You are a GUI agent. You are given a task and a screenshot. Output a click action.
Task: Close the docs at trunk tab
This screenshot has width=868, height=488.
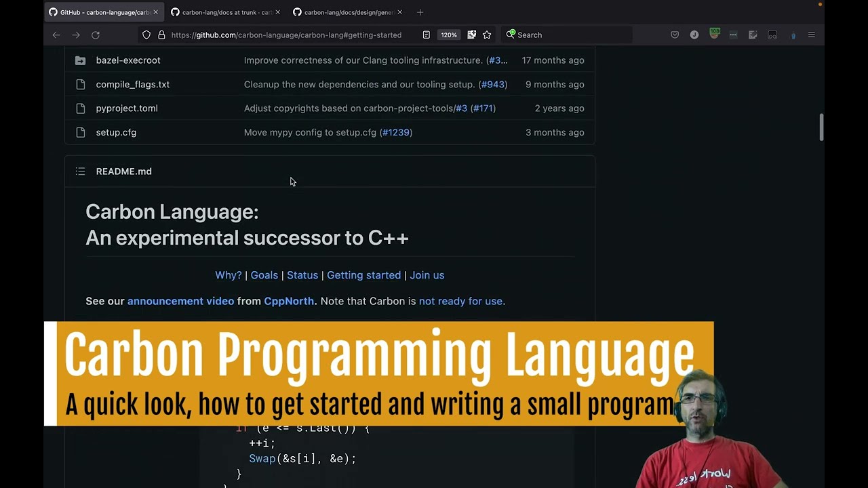277,12
